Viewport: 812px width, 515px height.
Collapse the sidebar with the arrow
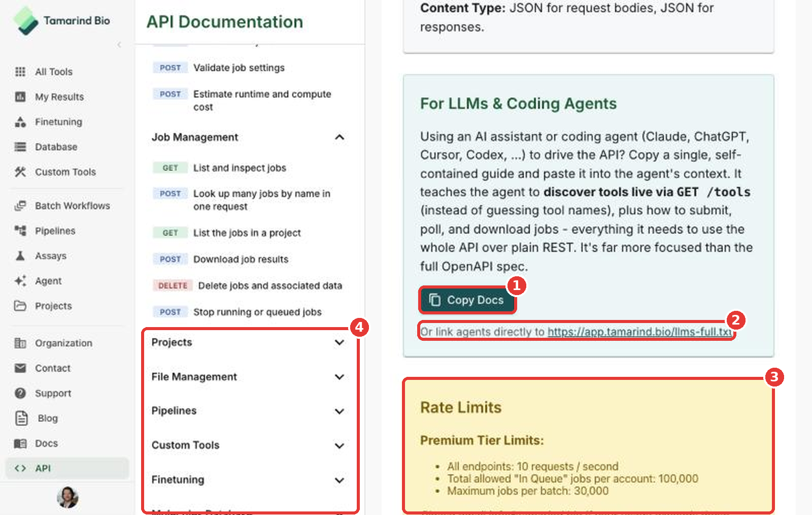pos(119,45)
